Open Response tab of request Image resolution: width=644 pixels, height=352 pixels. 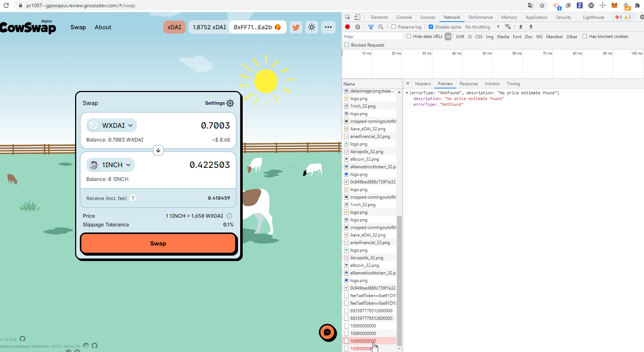pyautogui.click(x=468, y=83)
